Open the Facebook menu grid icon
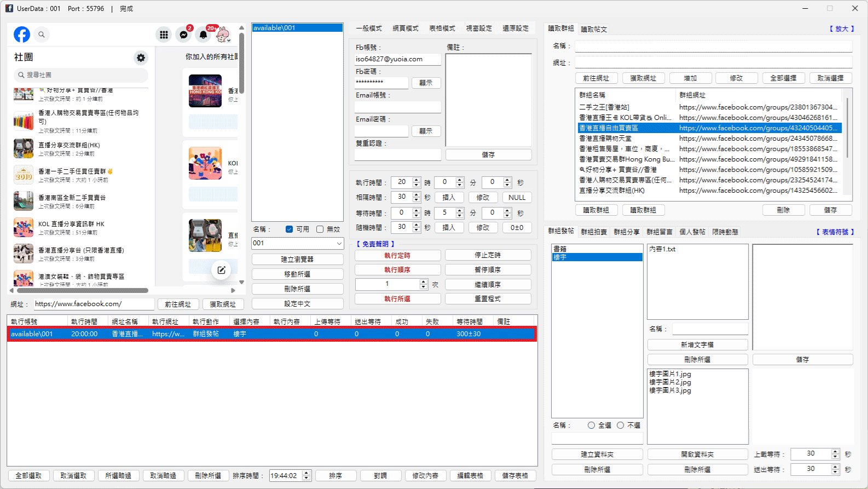Viewport: 868px width, 489px height. pos(164,34)
